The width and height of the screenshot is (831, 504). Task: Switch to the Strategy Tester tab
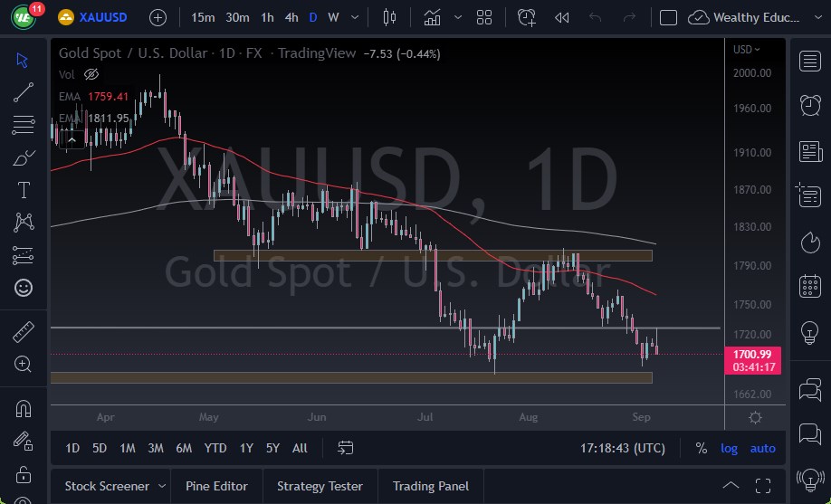[320, 486]
